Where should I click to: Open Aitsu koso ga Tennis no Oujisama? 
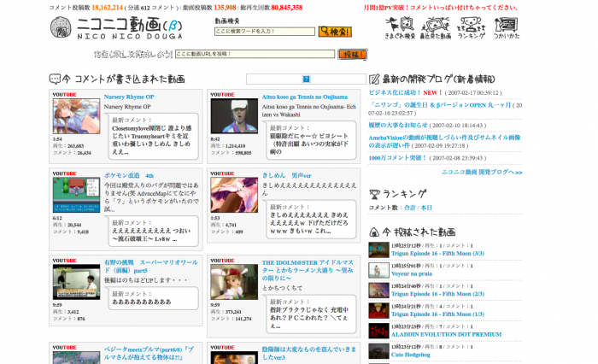pyautogui.click(x=305, y=97)
